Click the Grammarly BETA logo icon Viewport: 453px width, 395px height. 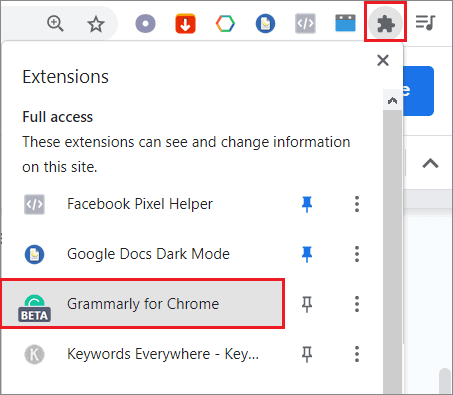coord(34,308)
